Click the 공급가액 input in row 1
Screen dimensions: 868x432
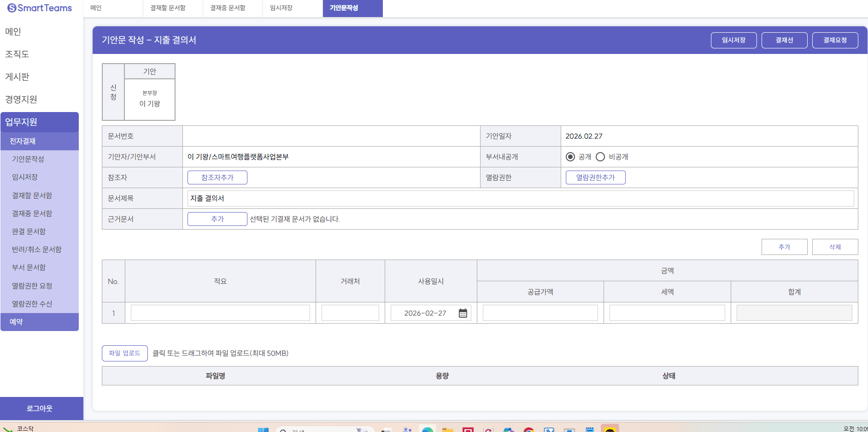coord(540,313)
